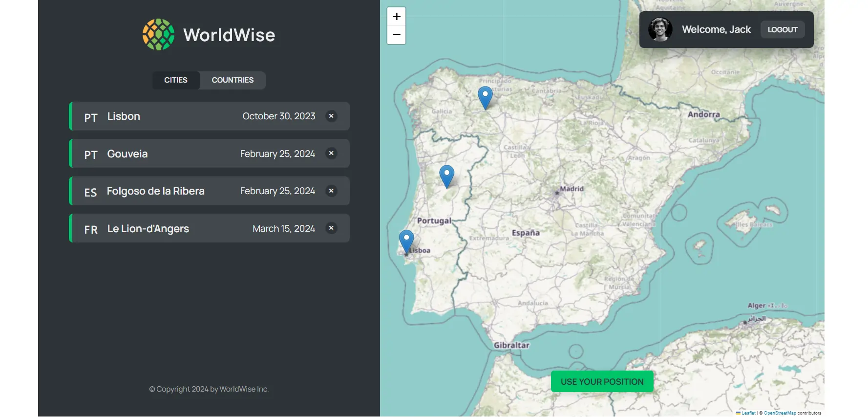Click the map pin in northern Spain

[x=485, y=97]
